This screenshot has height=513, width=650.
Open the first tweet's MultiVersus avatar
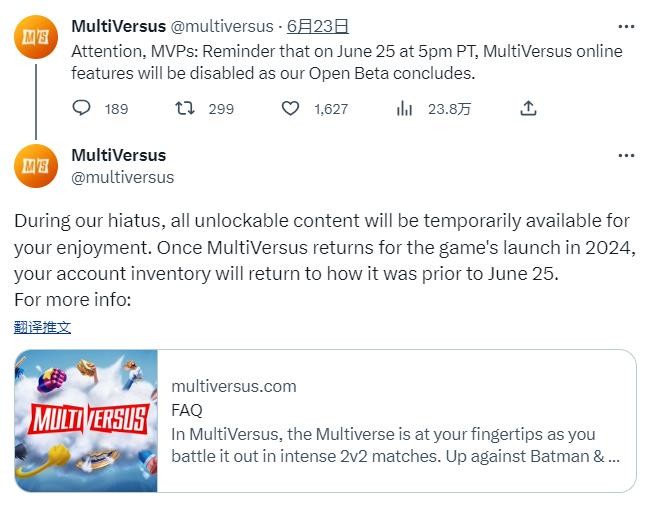(x=35, y=37)
